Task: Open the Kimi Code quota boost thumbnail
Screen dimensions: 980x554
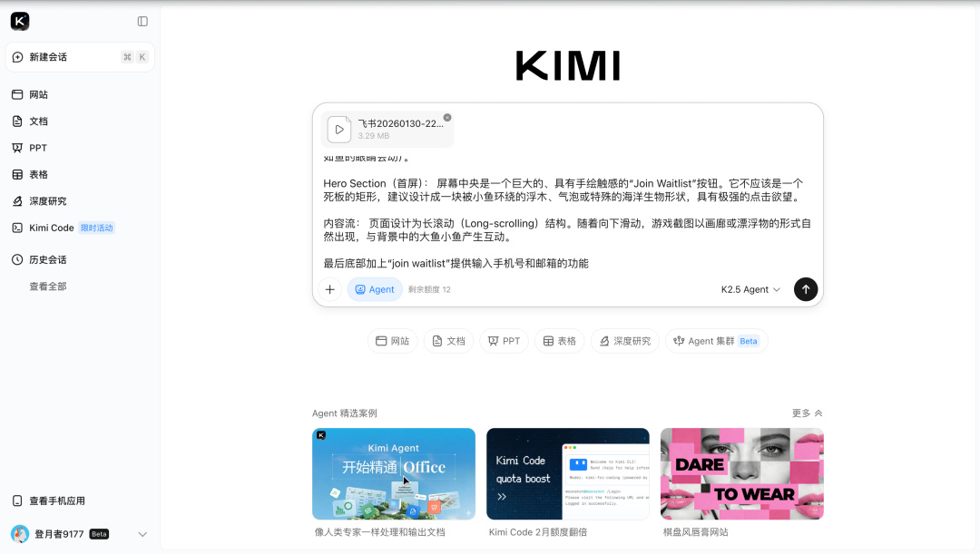Action: (567, 474)
